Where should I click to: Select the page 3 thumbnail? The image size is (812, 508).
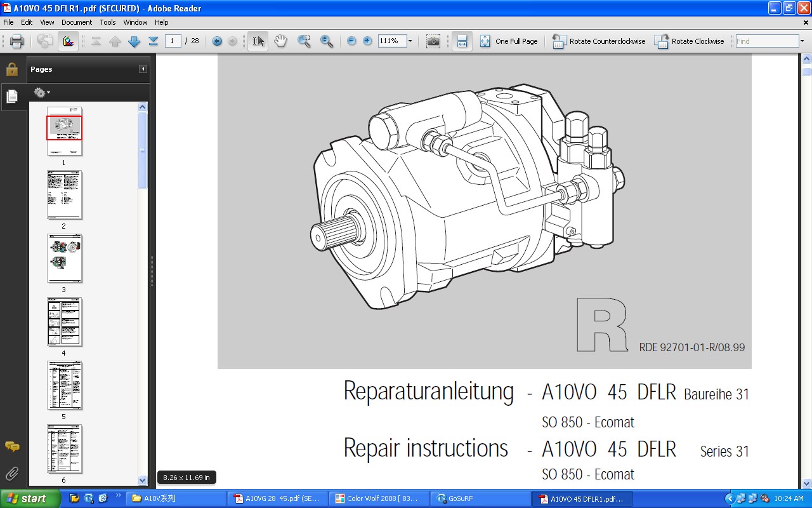click(64, 258)
